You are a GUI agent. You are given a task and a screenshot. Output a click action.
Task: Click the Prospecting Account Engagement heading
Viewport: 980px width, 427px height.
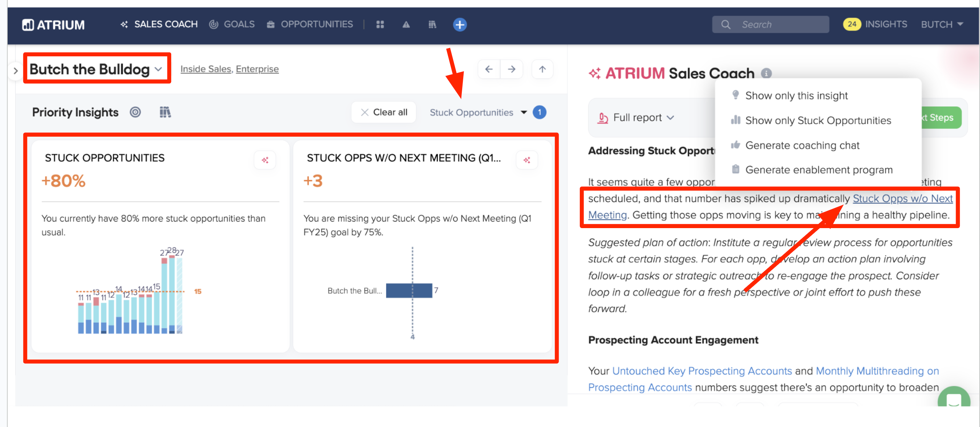pyautogui.click(x=673, y=340)
